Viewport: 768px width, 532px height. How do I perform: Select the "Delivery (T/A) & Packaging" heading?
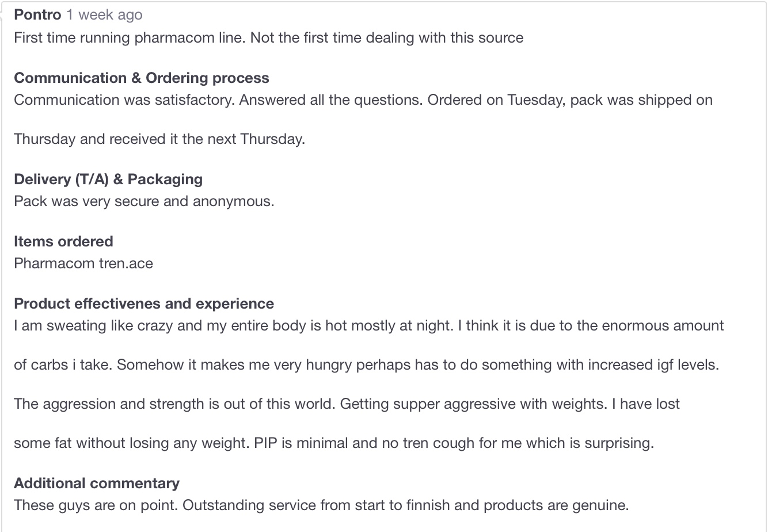(x=108, y=179)
